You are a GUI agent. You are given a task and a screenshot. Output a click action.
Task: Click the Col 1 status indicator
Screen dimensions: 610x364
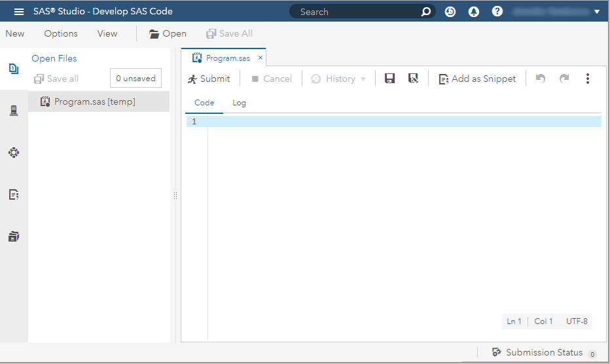click(543, 321)
